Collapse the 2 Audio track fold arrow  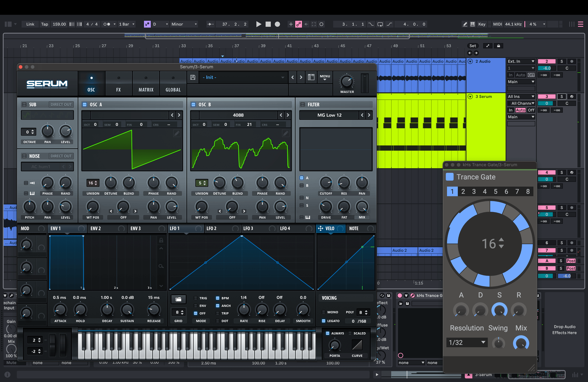click(x=470, y=62)
